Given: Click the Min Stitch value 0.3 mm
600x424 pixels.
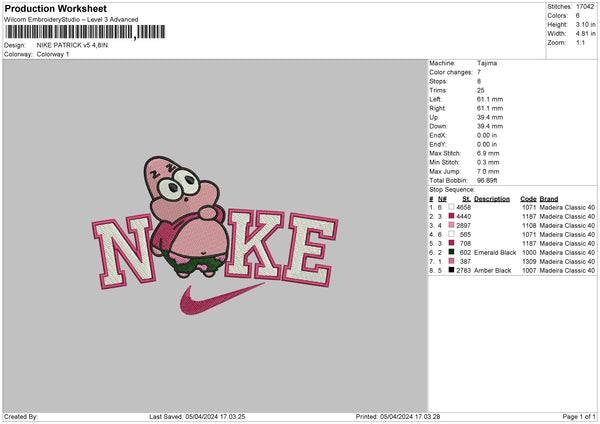Looking at the screenshot, I should [488, 162].
